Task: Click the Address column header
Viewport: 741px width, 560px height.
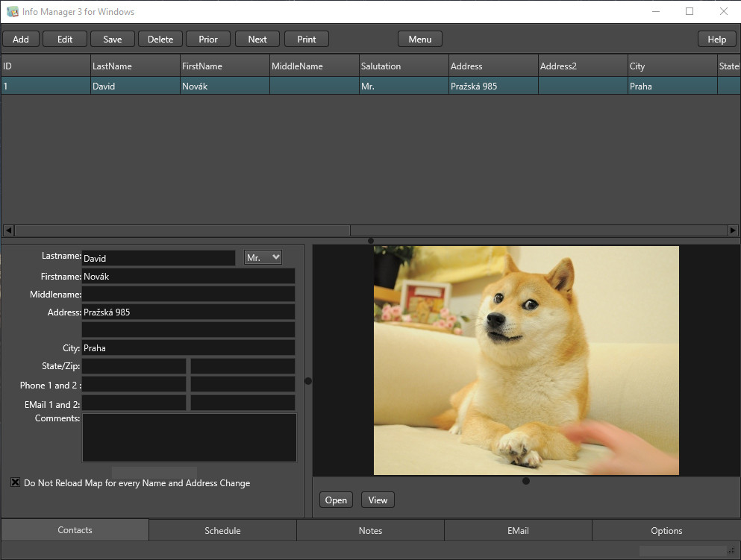Action: click(493, 66)
